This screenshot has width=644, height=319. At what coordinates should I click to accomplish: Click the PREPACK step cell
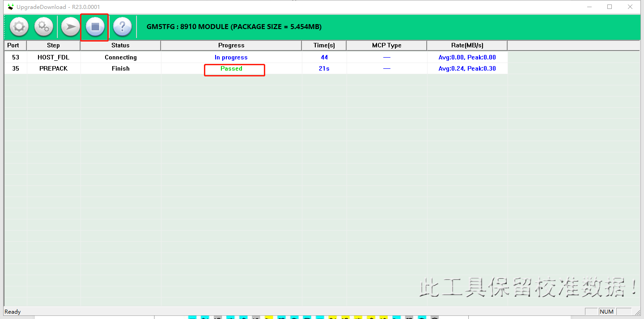[54, 68]
